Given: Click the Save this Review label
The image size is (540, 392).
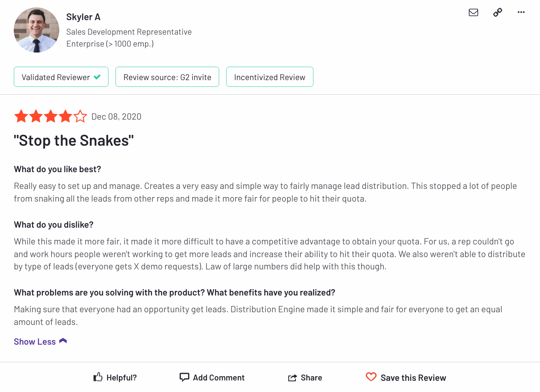Looking at the screenshot, I should tap(413, 378).
